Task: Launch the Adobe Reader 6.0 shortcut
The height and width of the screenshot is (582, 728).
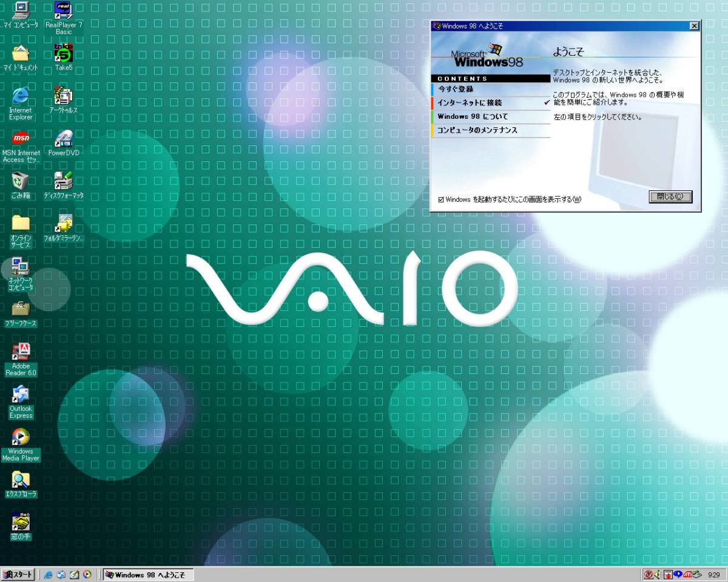Action: pos(21,360)
